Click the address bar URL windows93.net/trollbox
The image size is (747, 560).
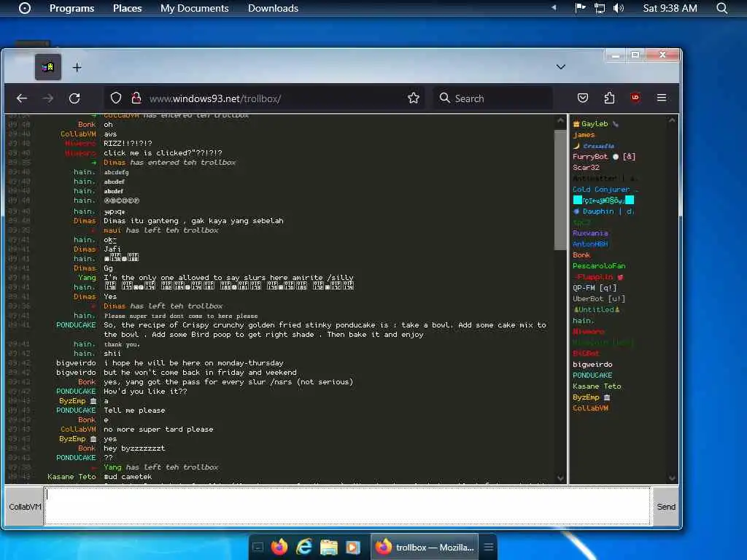click(x=215, y=98)
